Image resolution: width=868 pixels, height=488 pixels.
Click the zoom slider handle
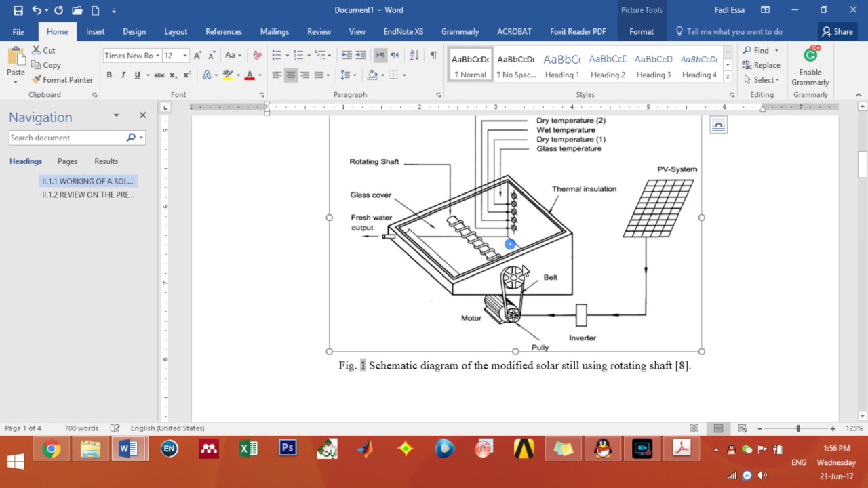[798, 428]
